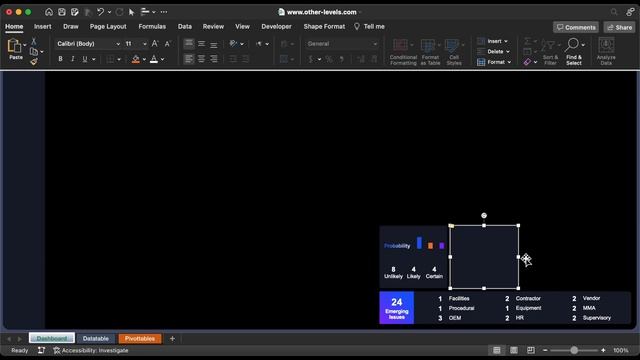Decrease font size with smaller A
The image size is (640, 360).
[x=167, y=44]
